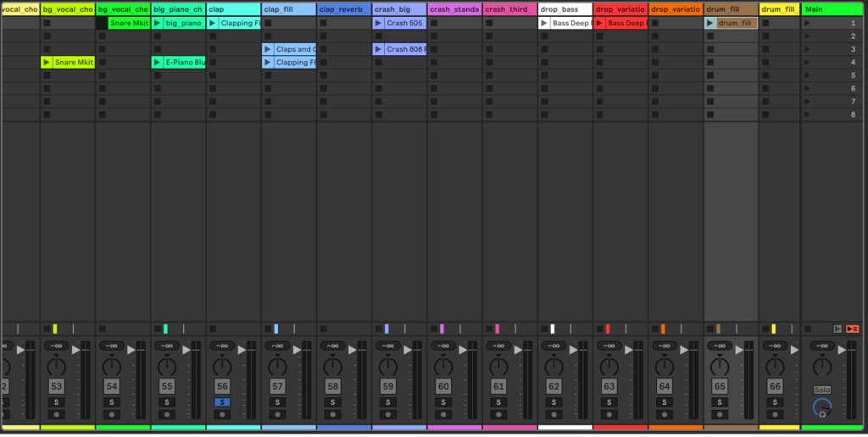The image size is (868, 437).
Task: Stop clips on track 65 drum_fill
Action: click(709, 329)
